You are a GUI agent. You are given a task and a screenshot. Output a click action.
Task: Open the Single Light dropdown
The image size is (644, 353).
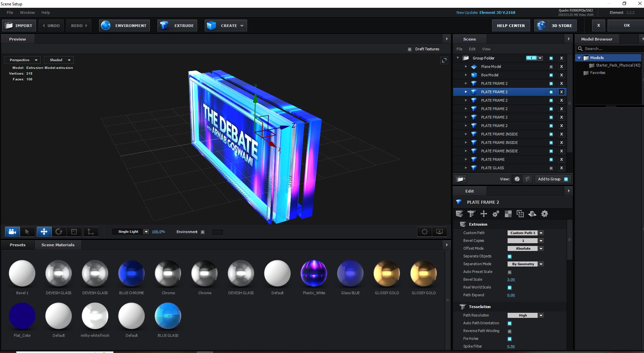pos(131,232)
